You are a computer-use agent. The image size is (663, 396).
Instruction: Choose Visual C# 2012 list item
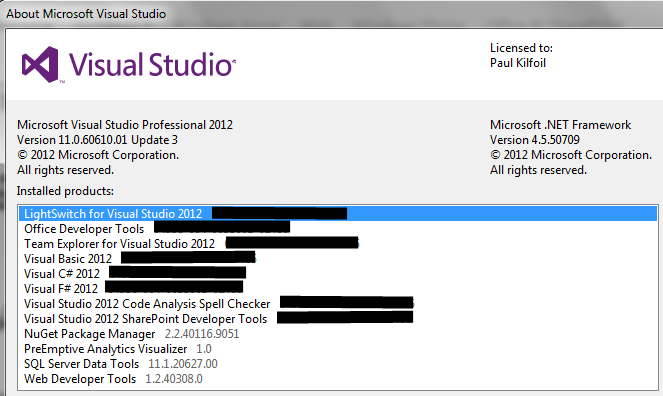coord(338,274)
